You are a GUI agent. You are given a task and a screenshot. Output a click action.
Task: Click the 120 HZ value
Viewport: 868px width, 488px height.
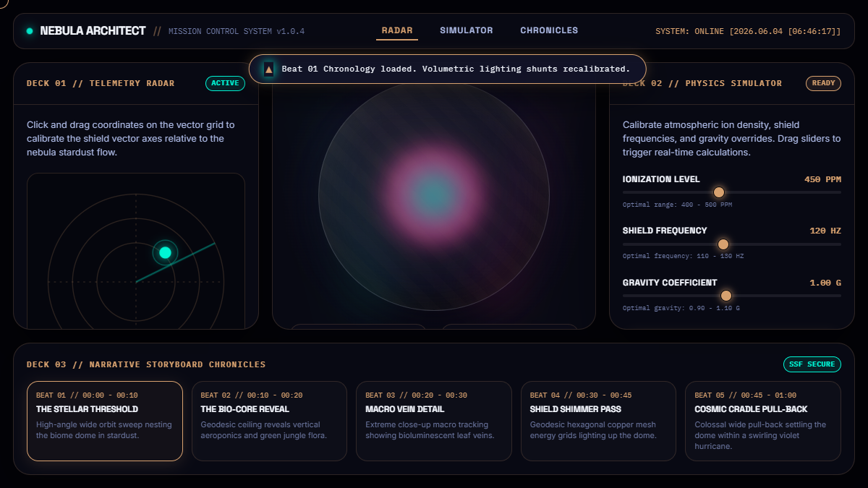825,231
